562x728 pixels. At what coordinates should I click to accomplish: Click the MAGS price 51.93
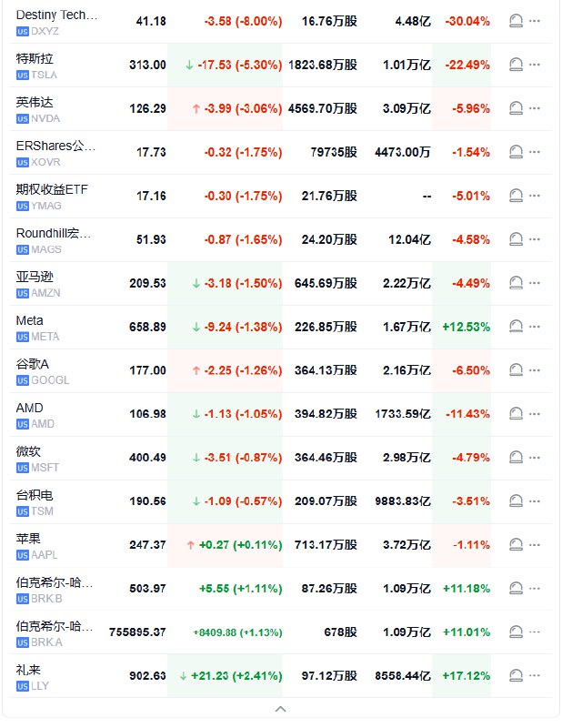pyautogui.click(x=151, y=239)
